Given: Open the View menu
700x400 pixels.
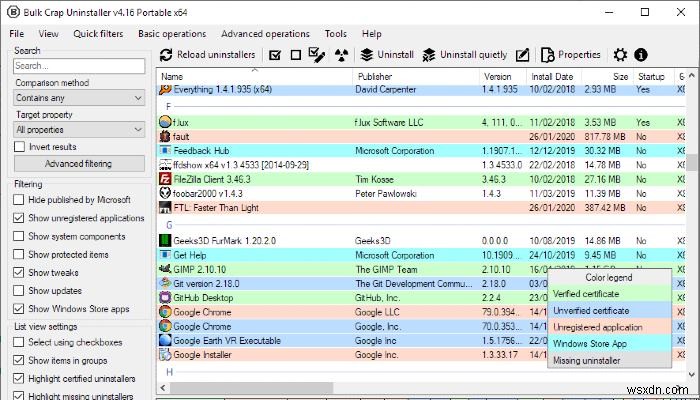Looking at the screenshot, I should pyautogui.click(x=48, y=34).
